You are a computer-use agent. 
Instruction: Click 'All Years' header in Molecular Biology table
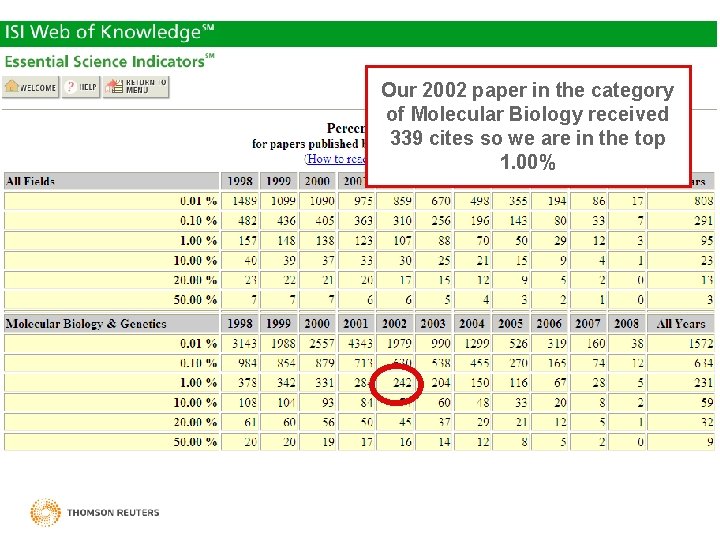point(681,324)
